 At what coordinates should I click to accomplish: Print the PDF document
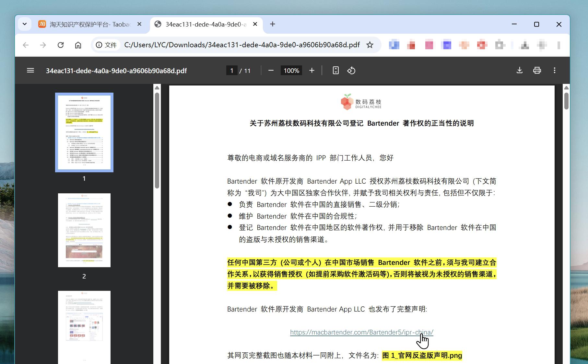coord(537,71)
